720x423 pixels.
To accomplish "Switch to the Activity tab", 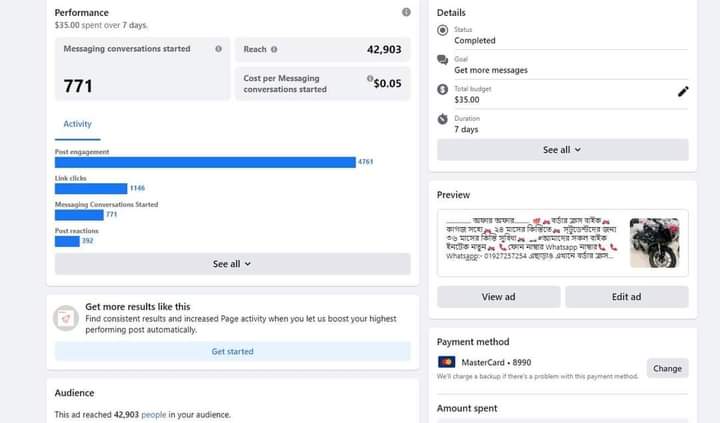I will [x=77, y=124].
